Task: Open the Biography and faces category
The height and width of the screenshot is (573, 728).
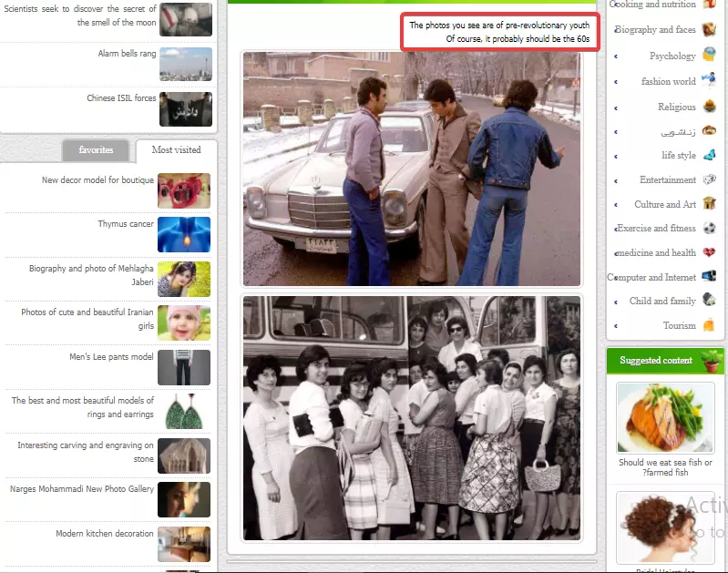Action: click(654, 29)
